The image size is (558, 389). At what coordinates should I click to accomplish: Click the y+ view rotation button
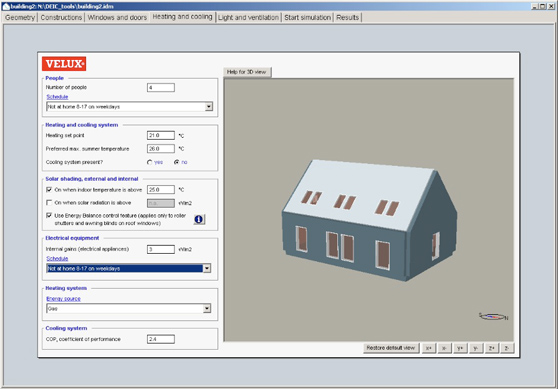coord(460,348)
